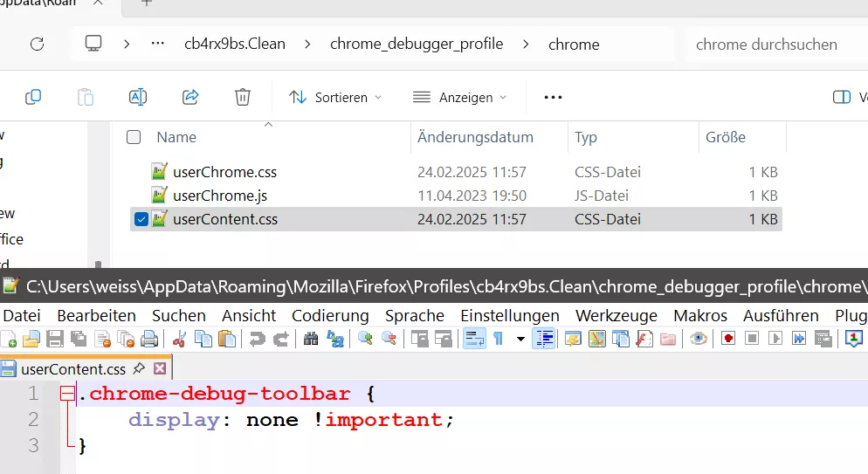868x474 pixels.
Task: Click the Close document icon
Action: tap(102, 339)
